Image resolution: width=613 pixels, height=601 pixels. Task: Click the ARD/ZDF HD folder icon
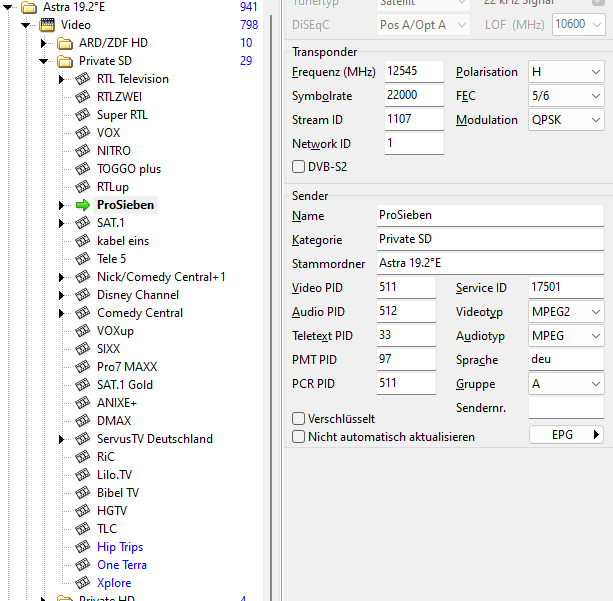(x=65, y=43)
